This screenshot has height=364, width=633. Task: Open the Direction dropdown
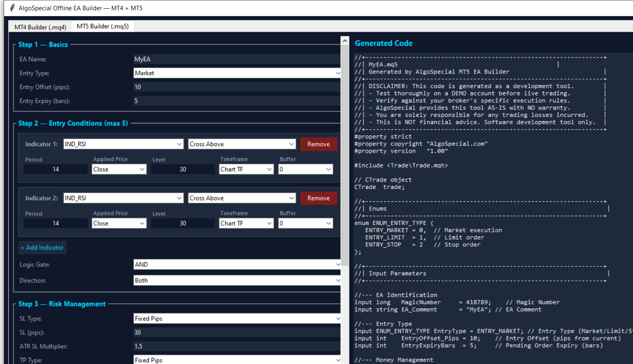[x=237, y=280]
